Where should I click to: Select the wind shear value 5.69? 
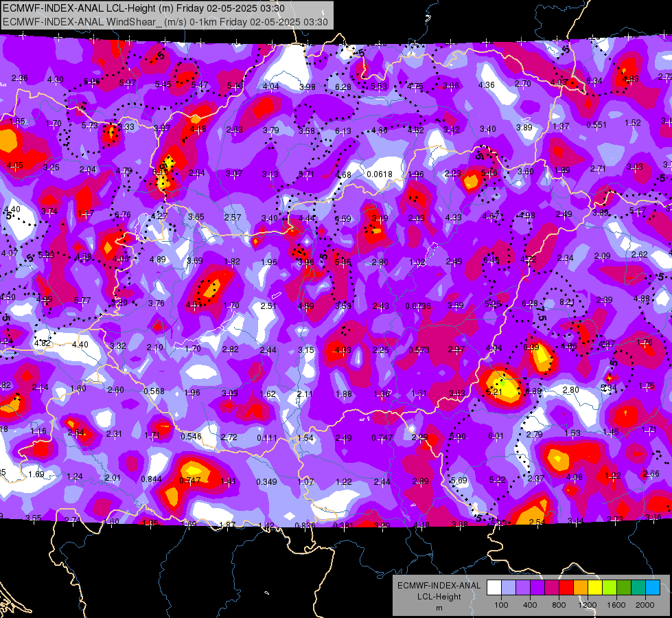point(459,481)
